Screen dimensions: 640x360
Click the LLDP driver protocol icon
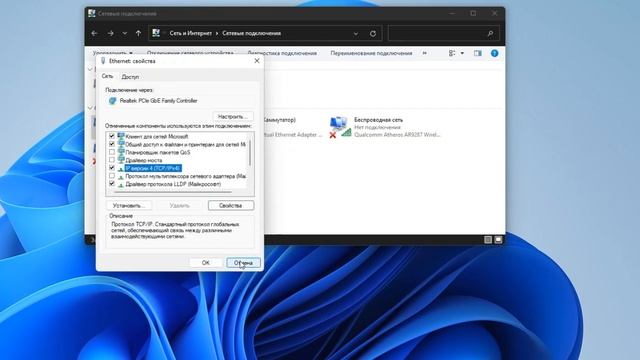pos(121,184)
